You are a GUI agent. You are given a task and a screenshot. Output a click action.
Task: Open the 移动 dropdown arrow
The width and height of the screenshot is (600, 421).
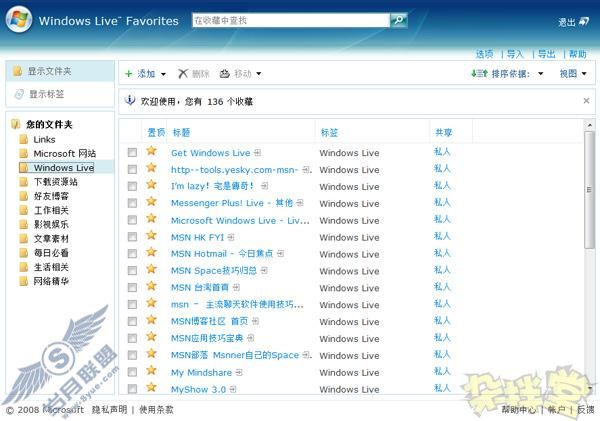point(259,74)
